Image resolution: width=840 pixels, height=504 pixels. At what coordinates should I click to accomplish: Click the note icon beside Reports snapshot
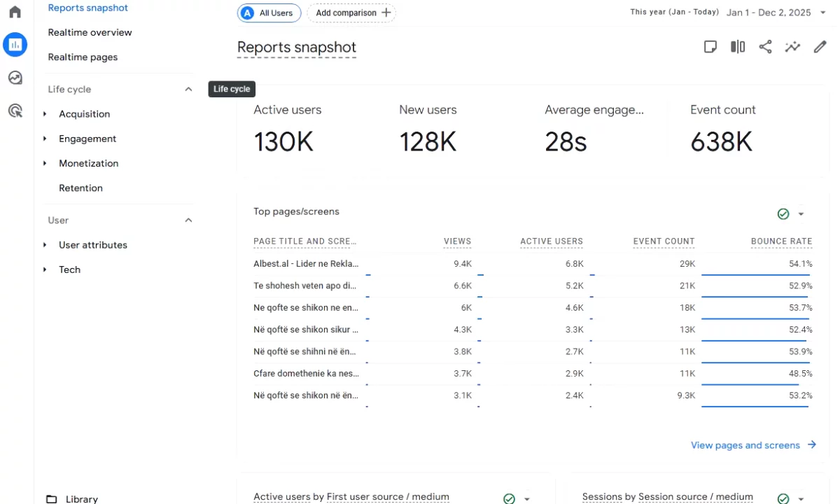pyautogui.click(x=710, y=47)
